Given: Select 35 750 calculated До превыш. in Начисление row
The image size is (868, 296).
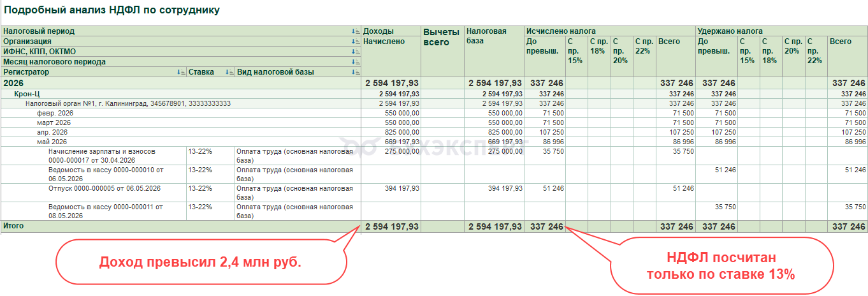Looking at the screenshot, I should [x=552, y=152].
